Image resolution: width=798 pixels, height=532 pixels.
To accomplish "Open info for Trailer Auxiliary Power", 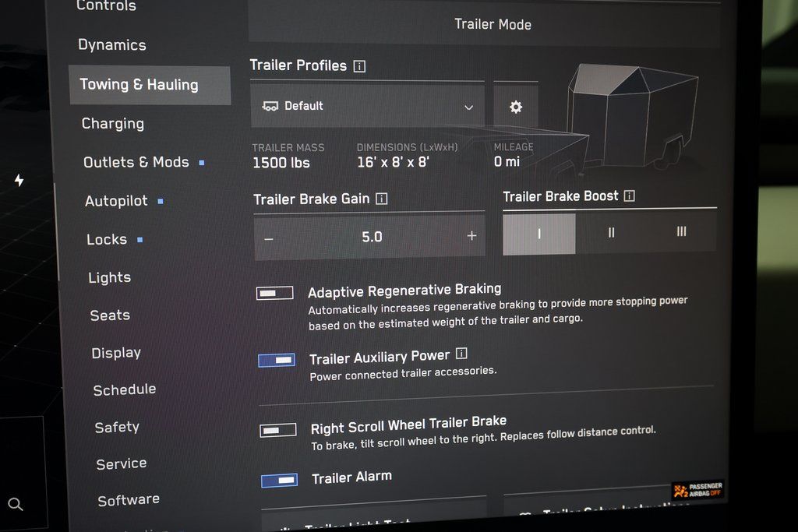I will pos(461,354).
